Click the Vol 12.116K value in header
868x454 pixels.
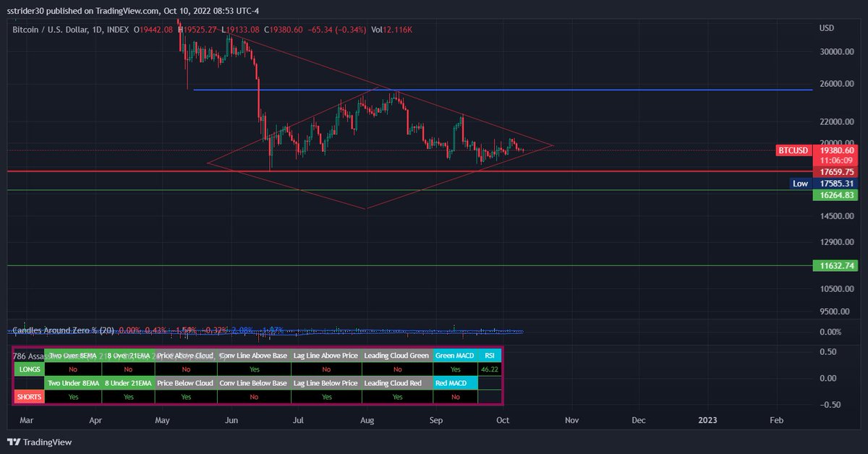(x=392, y=29)
